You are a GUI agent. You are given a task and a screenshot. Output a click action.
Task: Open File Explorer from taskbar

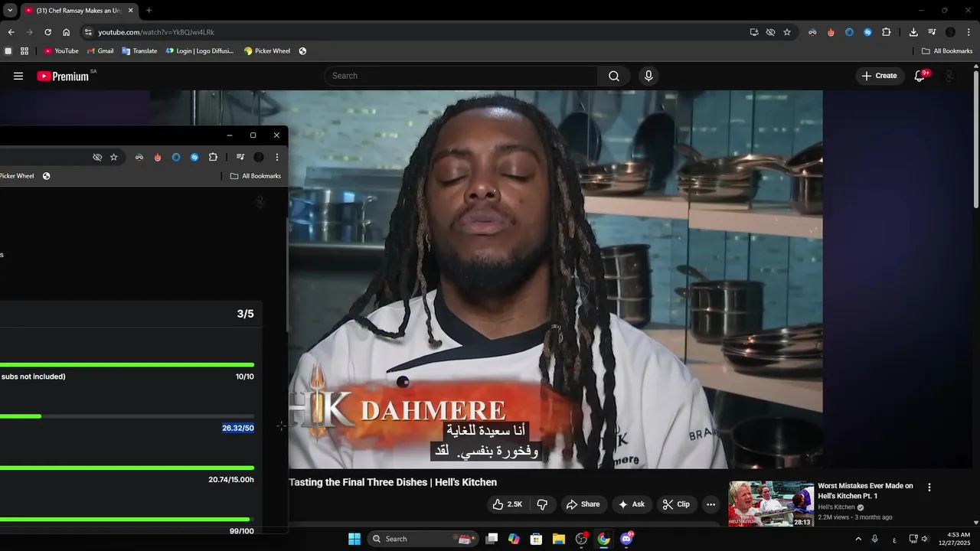559,539
